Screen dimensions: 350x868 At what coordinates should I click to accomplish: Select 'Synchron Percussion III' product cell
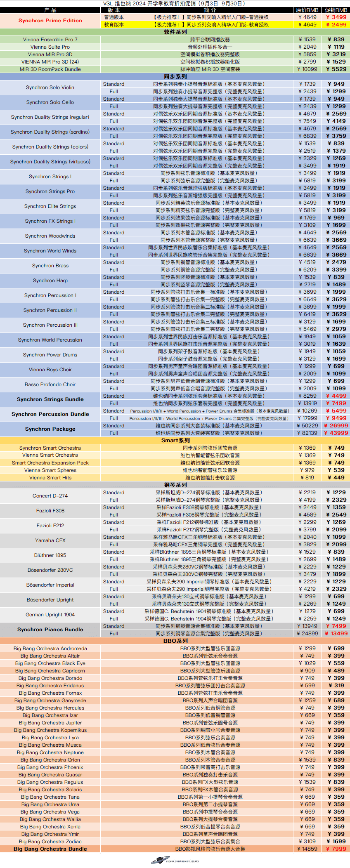pos(50,325)
